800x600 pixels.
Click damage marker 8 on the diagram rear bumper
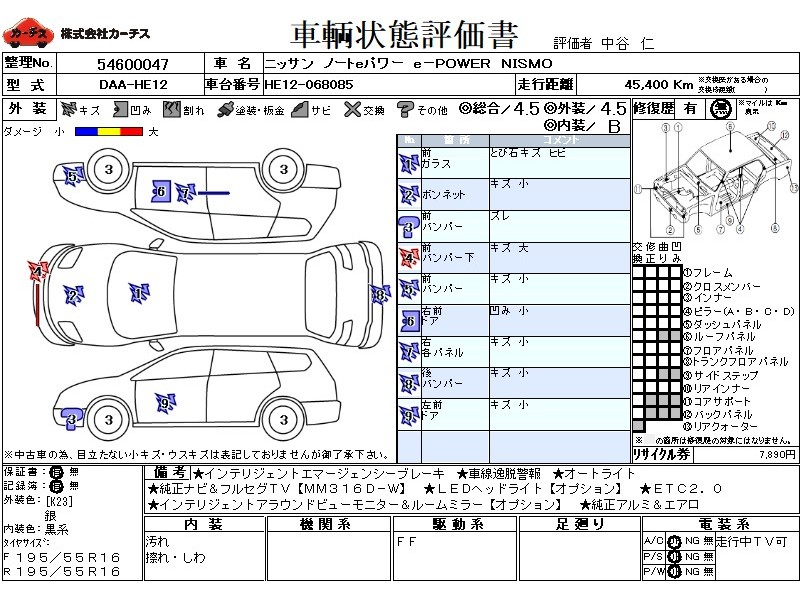[380, 294]
